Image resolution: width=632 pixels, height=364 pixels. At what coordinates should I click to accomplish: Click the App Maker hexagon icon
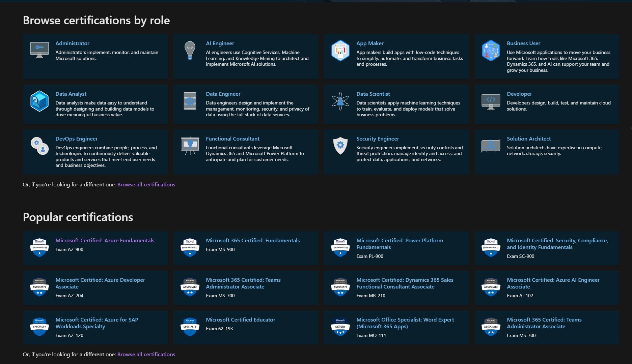coord(340,51)
